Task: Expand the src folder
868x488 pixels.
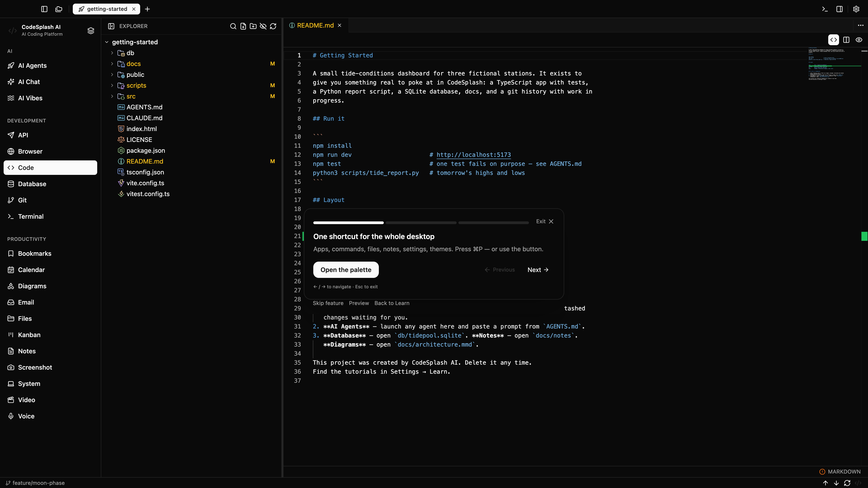Action: [112, 96]
